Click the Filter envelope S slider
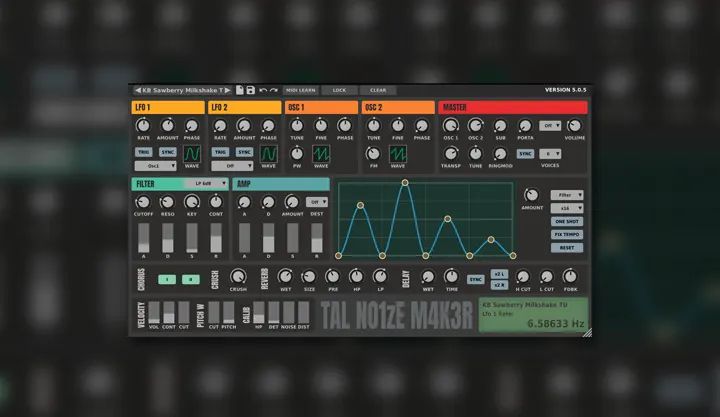This screenshot has height=417, width=720. [192, 238]
